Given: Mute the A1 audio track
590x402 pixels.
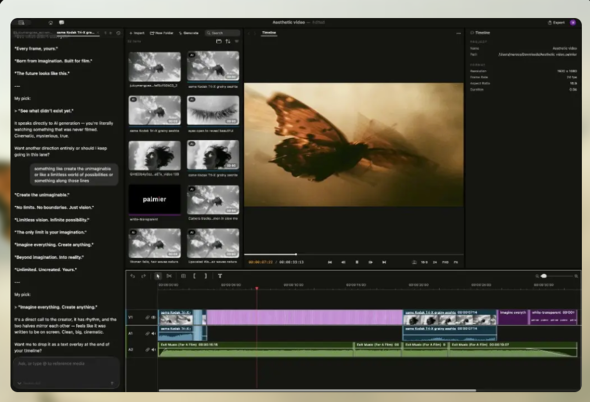Looking at the screenshot, I should (153, 333).
